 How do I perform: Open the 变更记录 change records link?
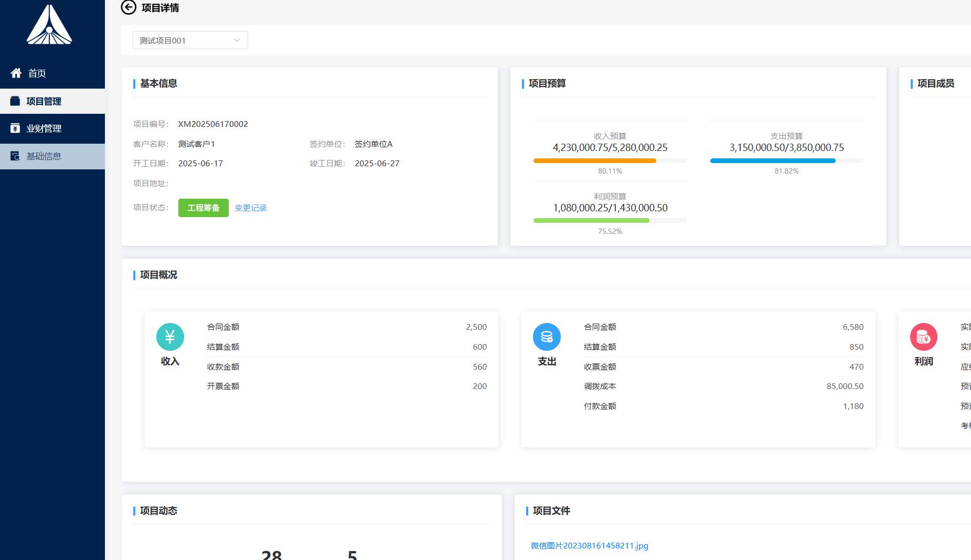pos(250,208)
